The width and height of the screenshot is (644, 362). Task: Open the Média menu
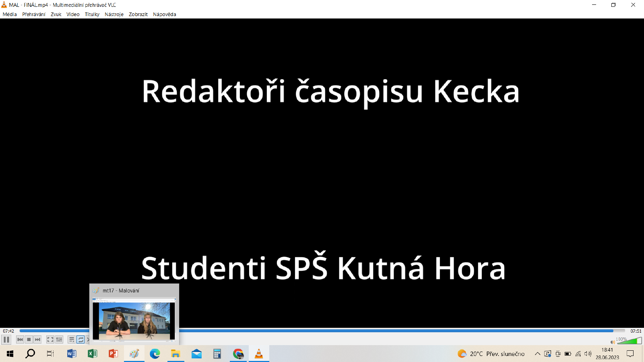point(10,14)
